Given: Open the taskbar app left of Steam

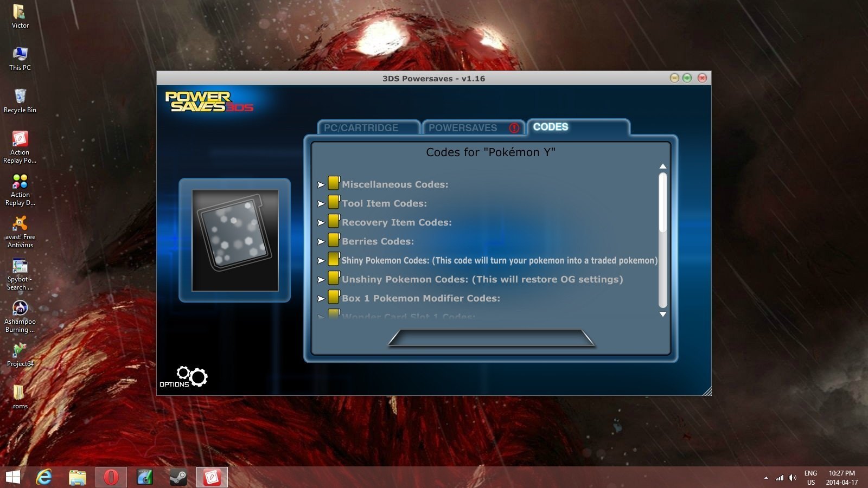Looking at the screenshot, I should tap(145, 477).
